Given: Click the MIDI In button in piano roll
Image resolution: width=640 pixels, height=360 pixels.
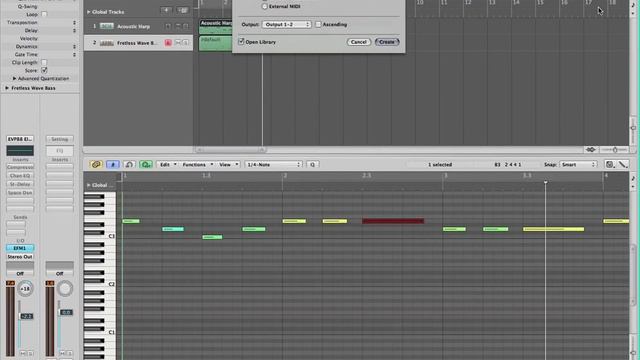Looking at the screenshot, I should pos(129,164).
